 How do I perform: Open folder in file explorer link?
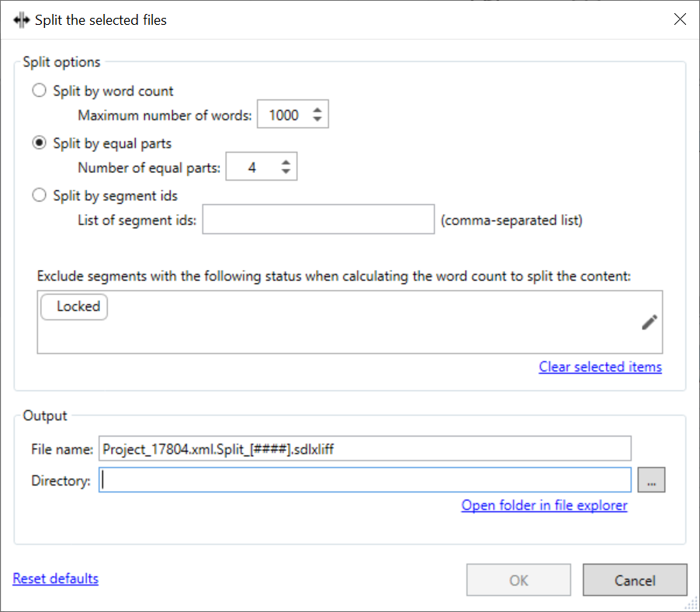[x=544, y=506]
